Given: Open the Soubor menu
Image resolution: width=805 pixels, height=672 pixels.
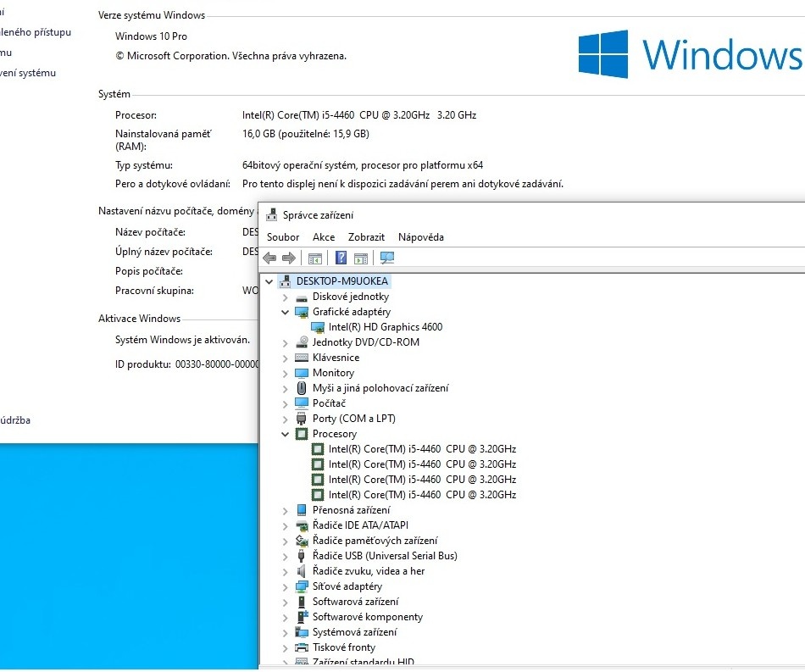Looking at the screenshot, I should (282, 237).
